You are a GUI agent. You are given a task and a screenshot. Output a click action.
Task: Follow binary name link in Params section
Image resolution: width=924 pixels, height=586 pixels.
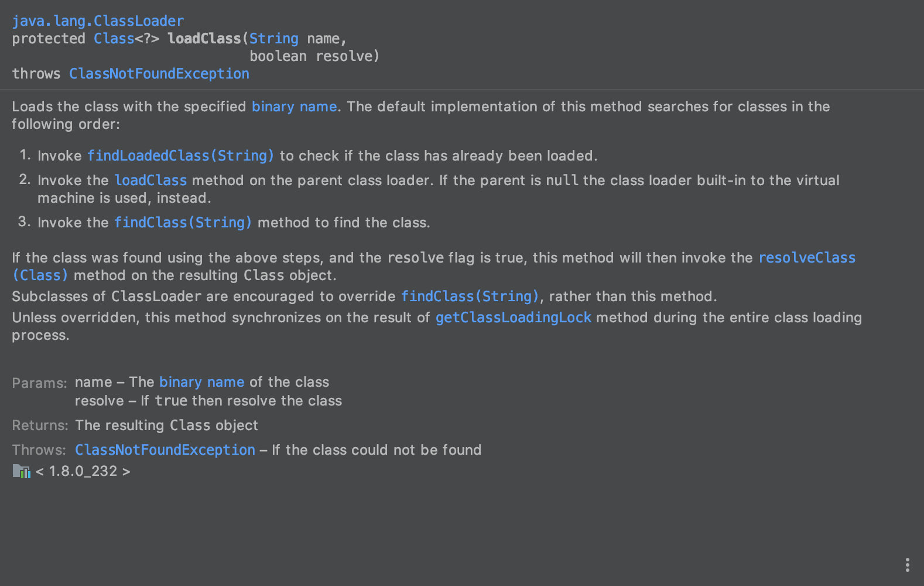(x=201, y=382)
